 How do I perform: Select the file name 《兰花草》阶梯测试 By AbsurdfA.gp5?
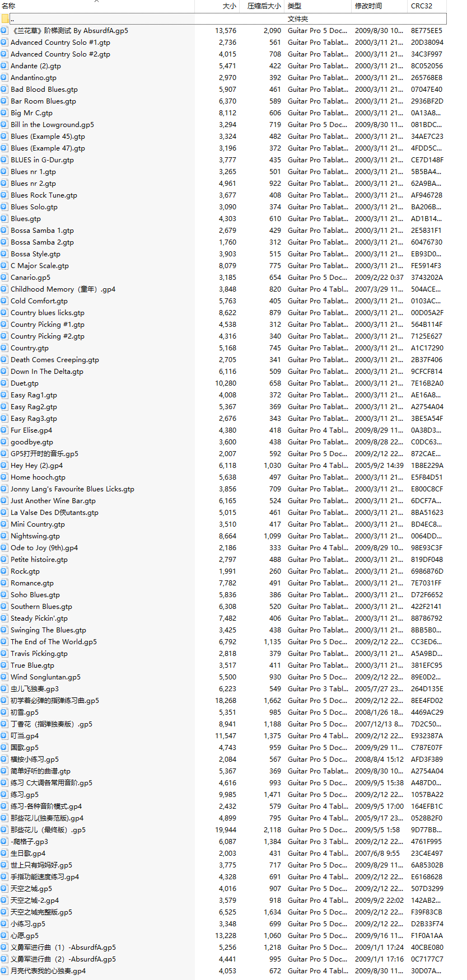point(69,31)
